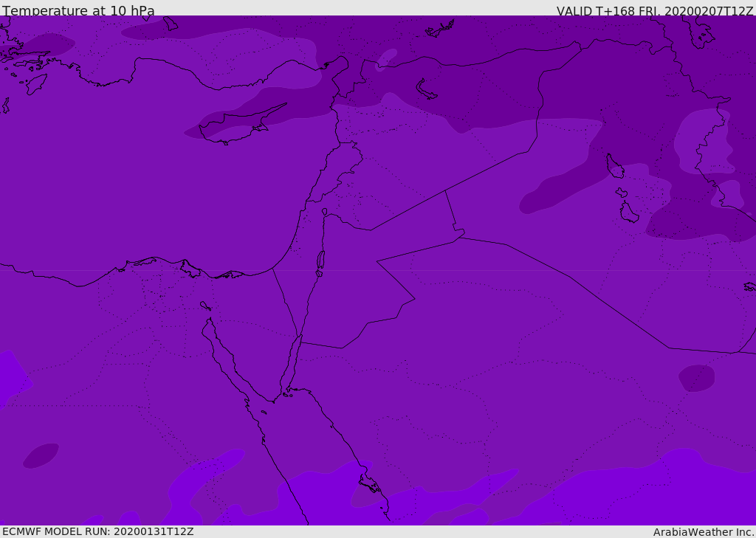Click the 'ArabiaWeather Inc' credit text
This screenshot has height=538, width=756.
tap(703, 532)
